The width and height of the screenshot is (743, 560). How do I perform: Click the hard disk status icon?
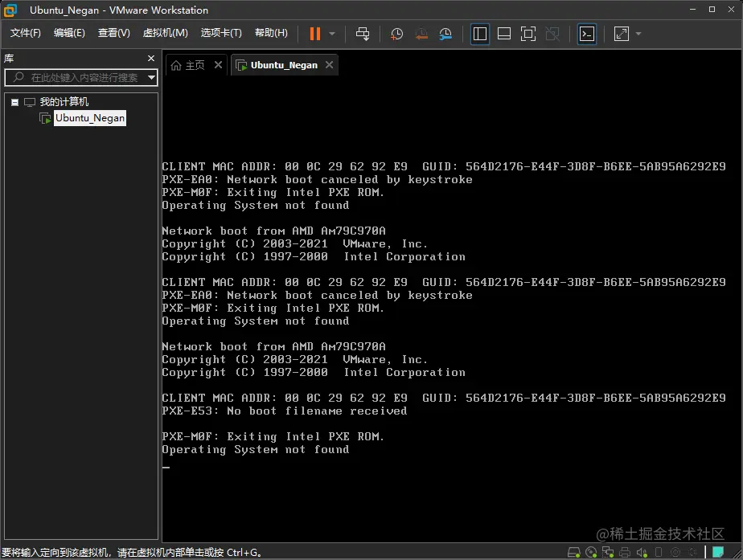point(574,552)
